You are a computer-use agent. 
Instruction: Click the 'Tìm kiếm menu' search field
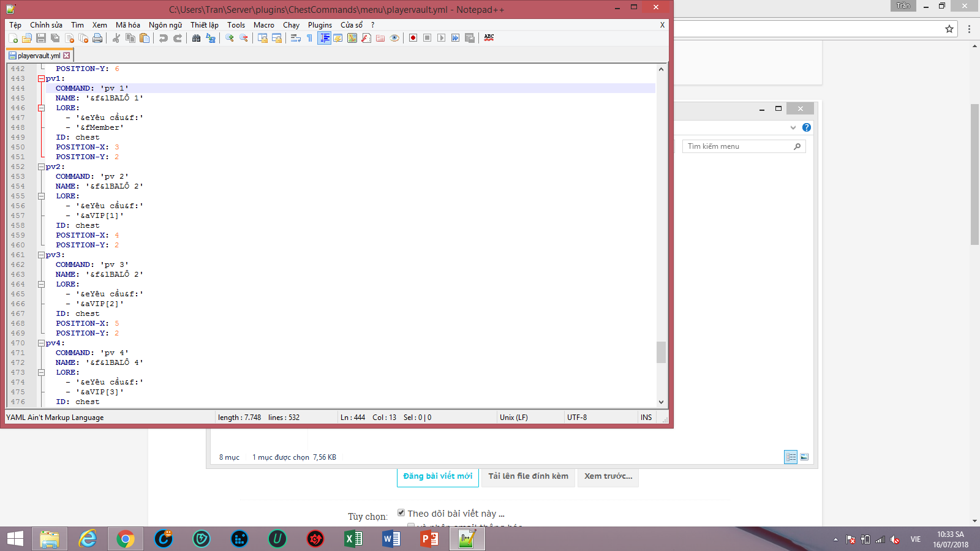tap(739, 146)
